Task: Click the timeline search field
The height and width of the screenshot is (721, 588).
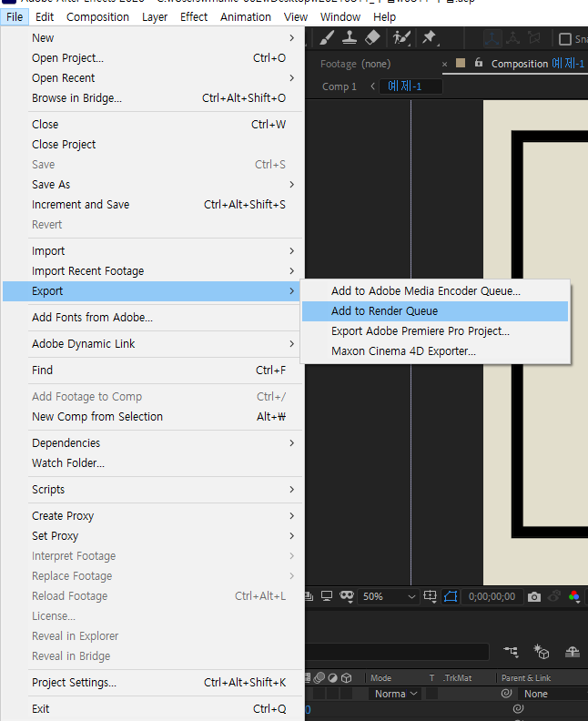Action: pyautogui.click(x=397, y=652)
